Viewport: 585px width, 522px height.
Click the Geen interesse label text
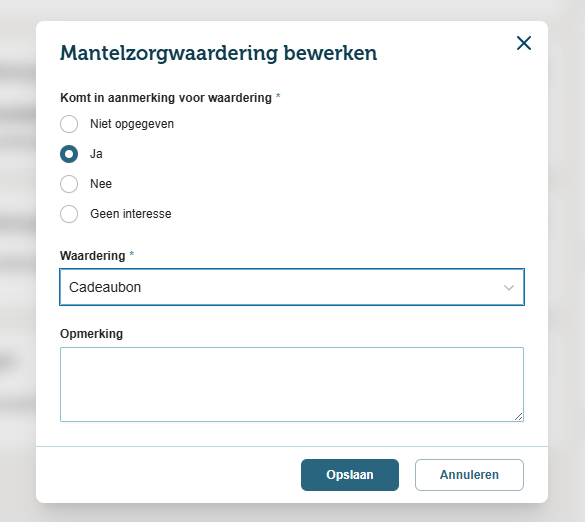pos(131,214)
